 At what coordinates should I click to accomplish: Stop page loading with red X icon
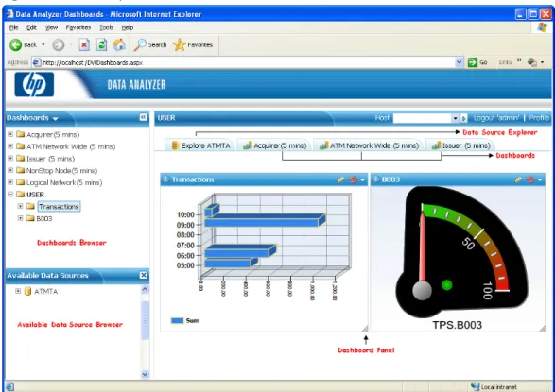click(84, 45)
